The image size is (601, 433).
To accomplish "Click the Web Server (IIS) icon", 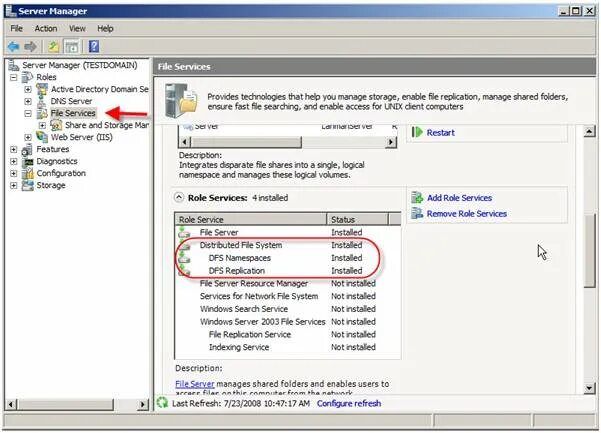I will click(42, 137).
